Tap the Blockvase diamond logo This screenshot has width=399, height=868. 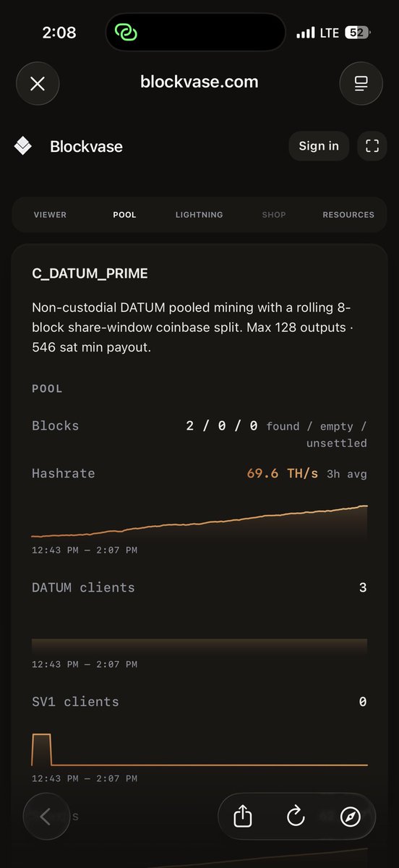[22, 146]
